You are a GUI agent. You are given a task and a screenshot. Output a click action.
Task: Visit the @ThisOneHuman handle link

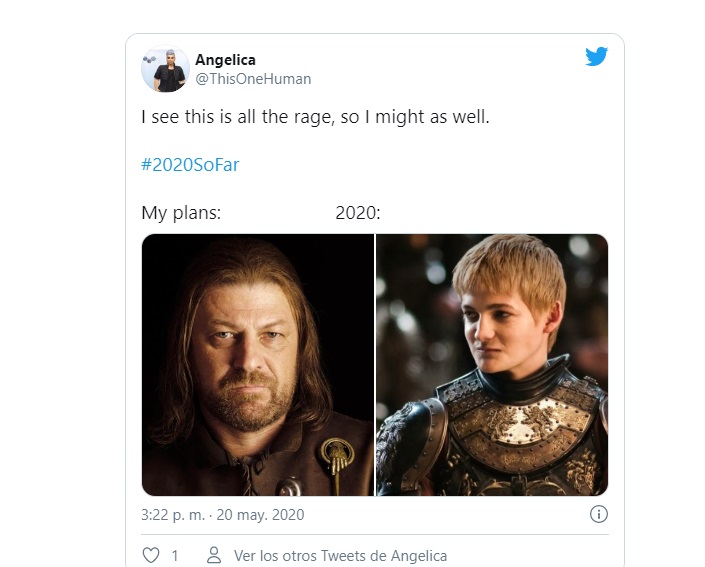(x=253, y=79)
